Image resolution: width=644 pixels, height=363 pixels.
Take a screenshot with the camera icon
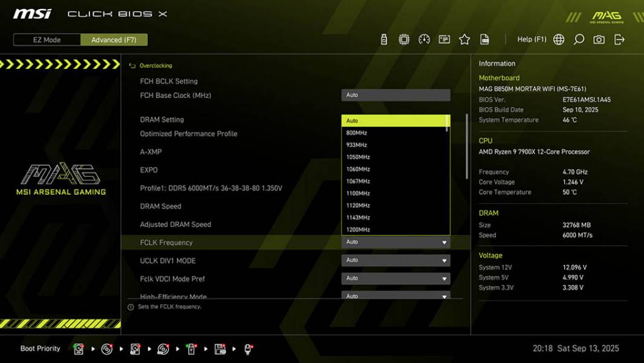[x=599, y=38]
